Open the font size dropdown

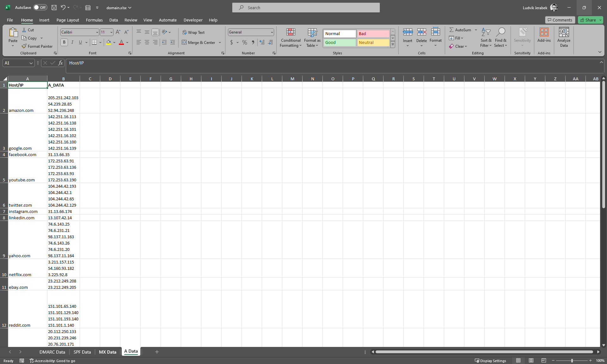[x=111, y=32]
